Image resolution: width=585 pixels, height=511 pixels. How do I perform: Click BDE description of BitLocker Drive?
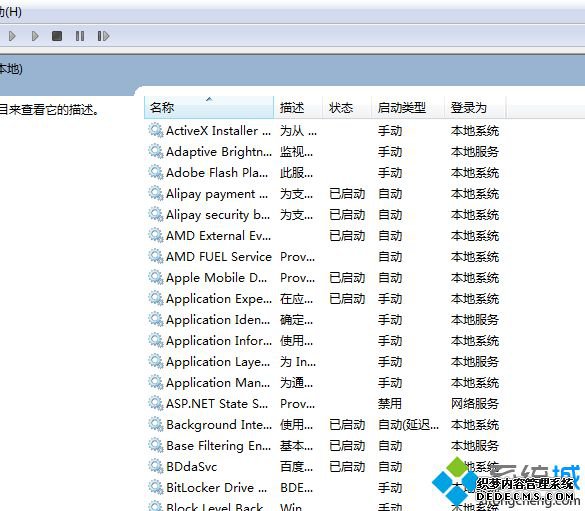[297, 488]
